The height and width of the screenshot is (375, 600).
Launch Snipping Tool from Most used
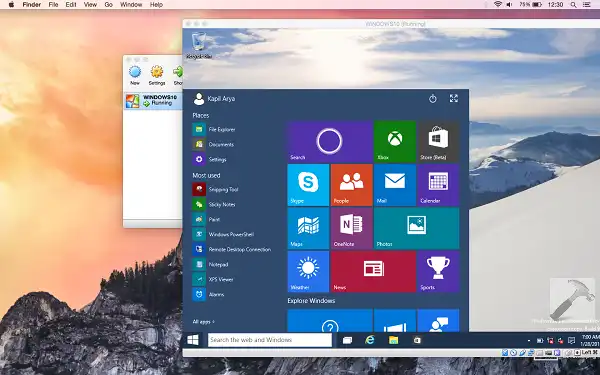pyautogui.click(x=215, y=189)
